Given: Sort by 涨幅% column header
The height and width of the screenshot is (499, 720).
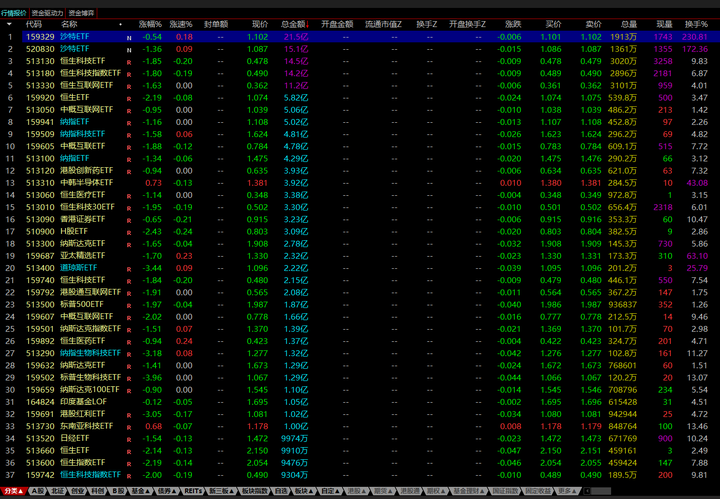Looking at the screenshot, I should (x=150, y=24).
